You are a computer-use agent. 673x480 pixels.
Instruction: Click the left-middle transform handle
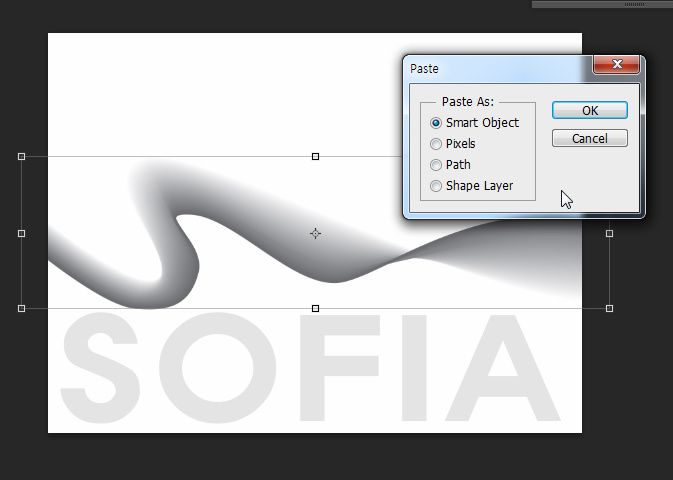[21, 234]
